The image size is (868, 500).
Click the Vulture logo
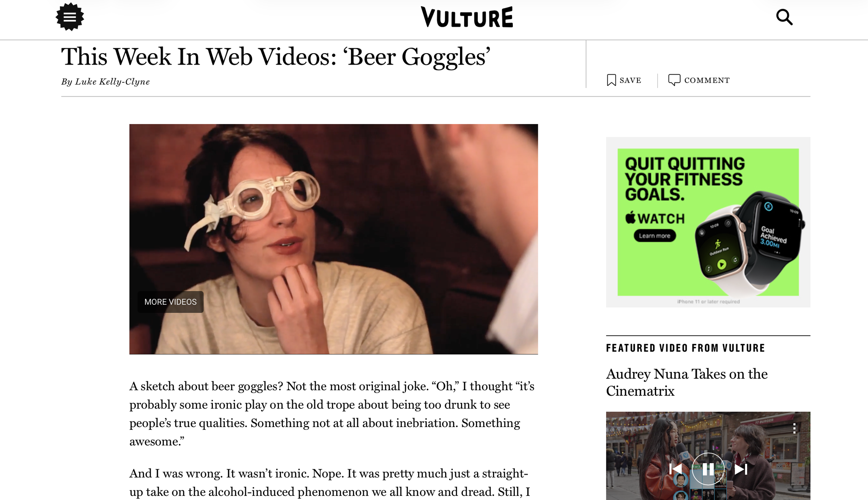pyautogui.click(x=467, y=17)
